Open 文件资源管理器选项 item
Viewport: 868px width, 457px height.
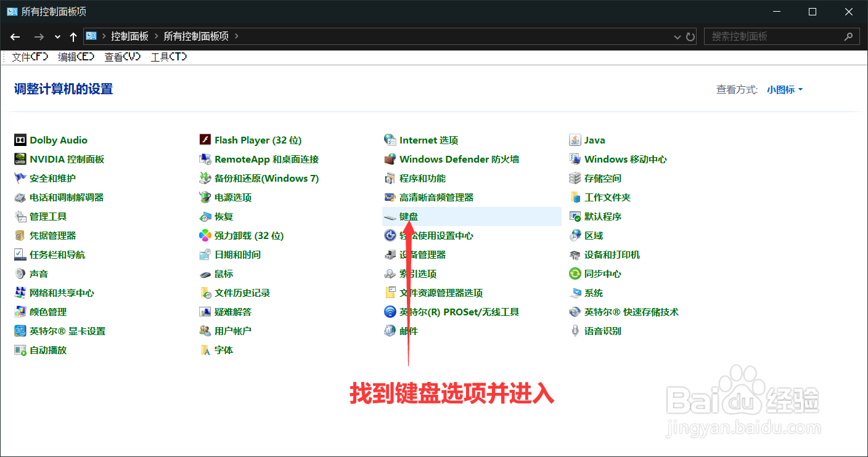coord(441,293)
